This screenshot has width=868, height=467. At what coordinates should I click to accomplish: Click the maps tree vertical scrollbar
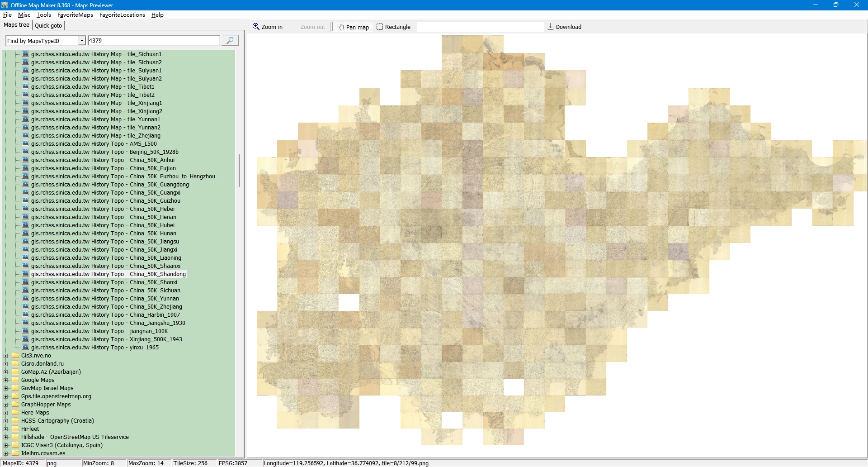tap(239, 170)
